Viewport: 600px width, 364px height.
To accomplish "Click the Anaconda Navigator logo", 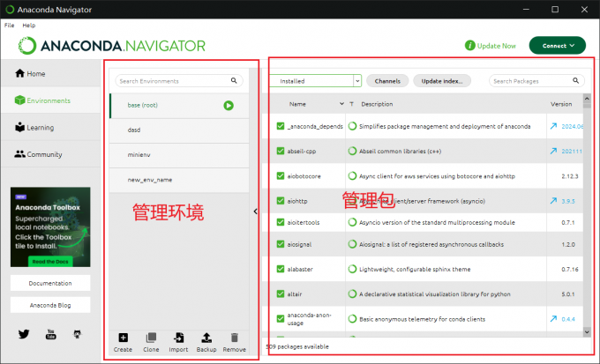I will pos(112,46).
